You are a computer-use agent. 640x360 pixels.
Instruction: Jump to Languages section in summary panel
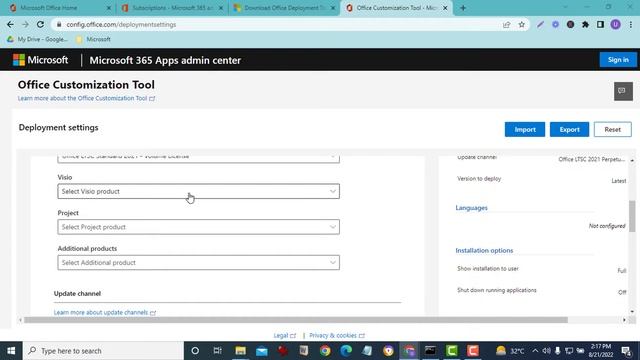pyautogui.click(x=471, y=208)
